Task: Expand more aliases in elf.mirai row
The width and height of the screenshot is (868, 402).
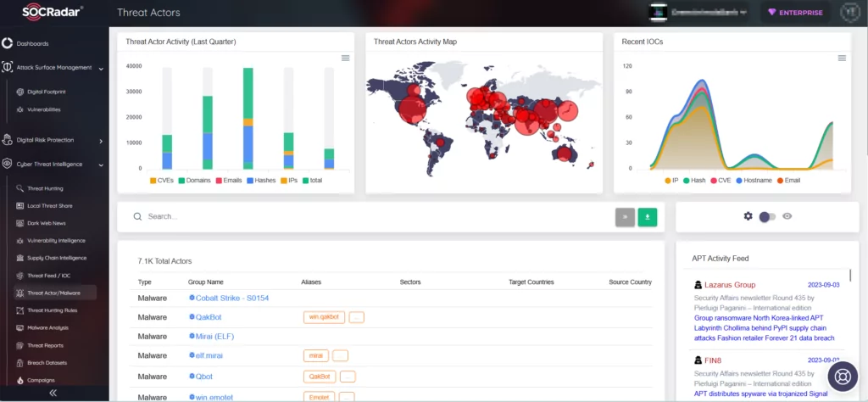Action: (340, 355)
